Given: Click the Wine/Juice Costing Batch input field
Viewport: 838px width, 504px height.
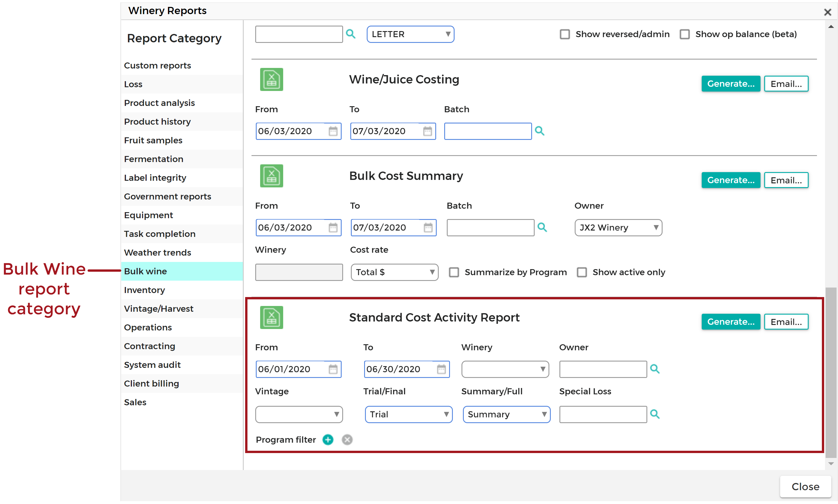Looking at the screenshot, I should coord(488,131).
